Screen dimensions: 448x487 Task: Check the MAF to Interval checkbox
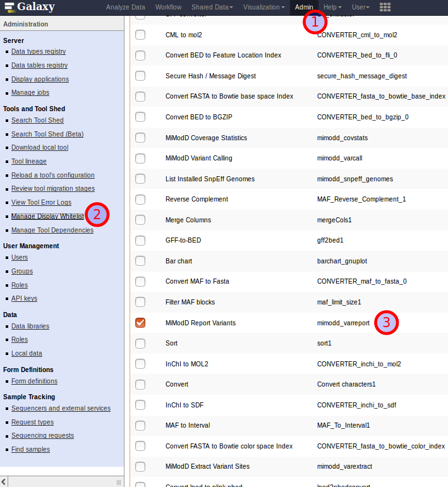(140, 426)
